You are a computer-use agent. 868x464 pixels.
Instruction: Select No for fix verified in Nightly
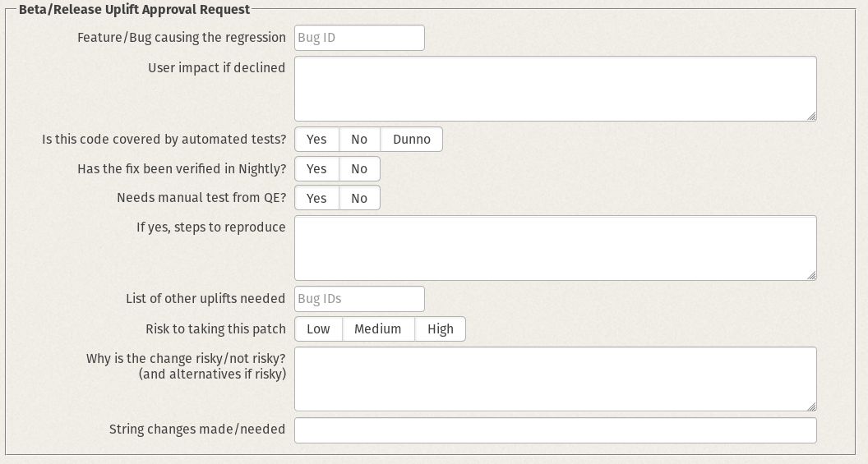(359, 169)
